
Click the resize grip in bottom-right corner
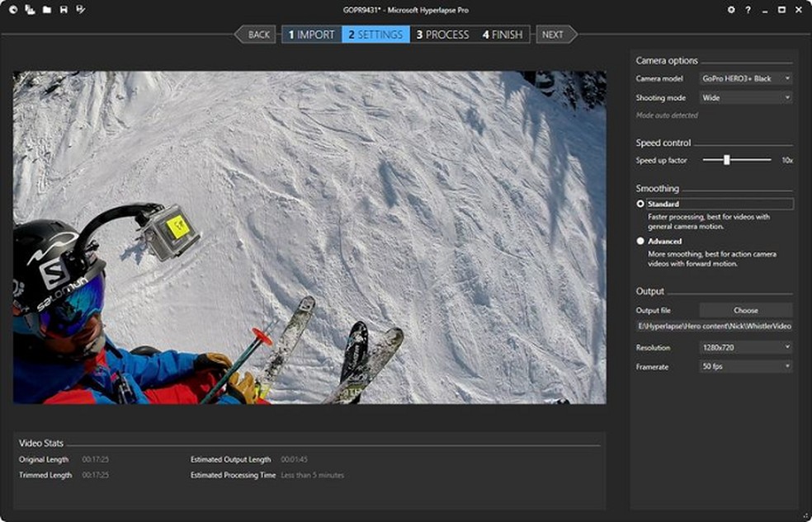(806, 516)
